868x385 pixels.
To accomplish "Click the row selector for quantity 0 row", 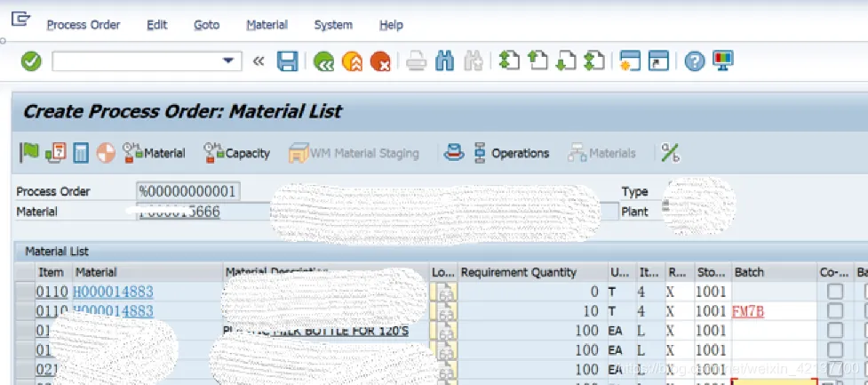I will click(x=25, y=292).
